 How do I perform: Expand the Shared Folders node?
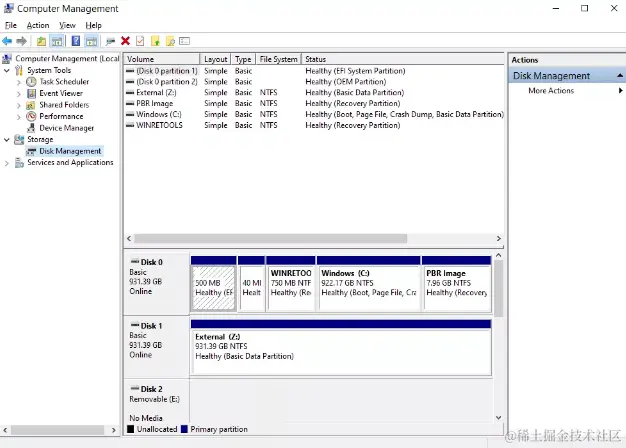pyautogui.click(x=19, y=105)
